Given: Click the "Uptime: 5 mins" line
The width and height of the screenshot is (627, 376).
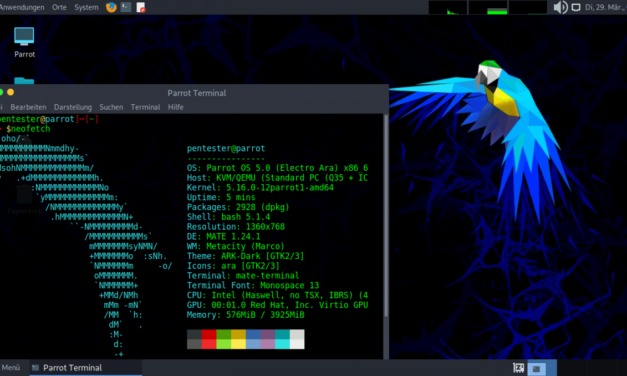Looking at the screenshot, I should pyautogui.click(x=221, y=197).
